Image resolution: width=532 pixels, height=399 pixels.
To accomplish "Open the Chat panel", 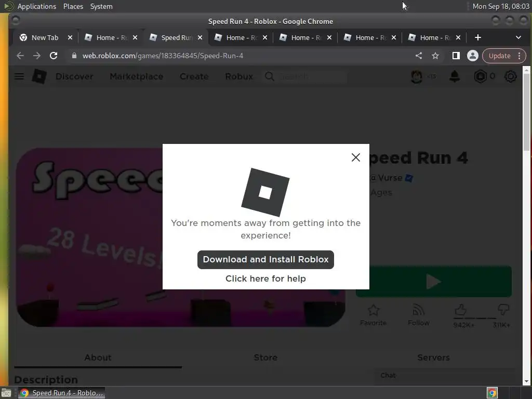I will 445,376.
